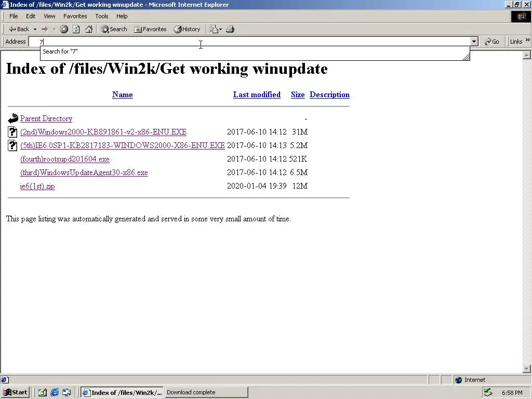Screen dimensions: 532x399
Task: Click the 31M size value
Action: 300,132
